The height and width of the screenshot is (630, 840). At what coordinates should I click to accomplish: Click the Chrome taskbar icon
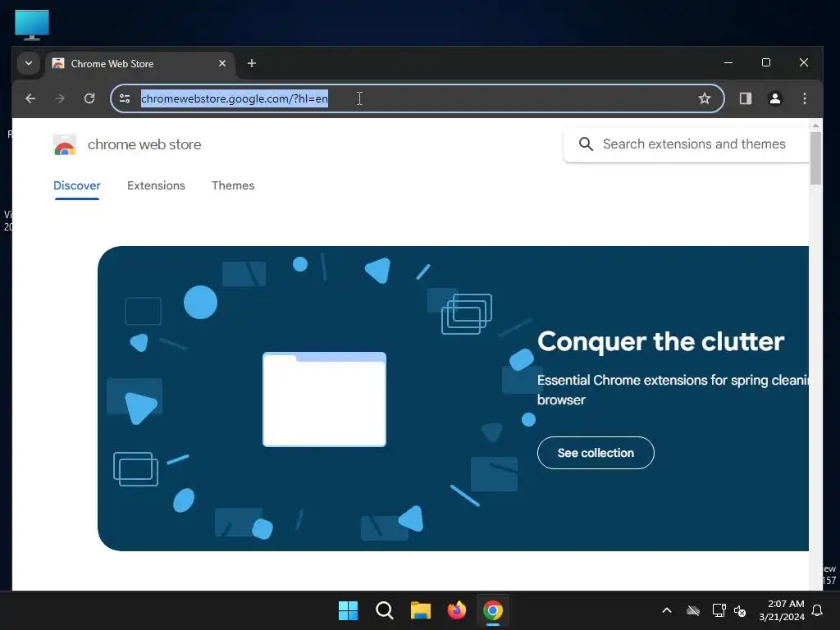tap(493, 610)
